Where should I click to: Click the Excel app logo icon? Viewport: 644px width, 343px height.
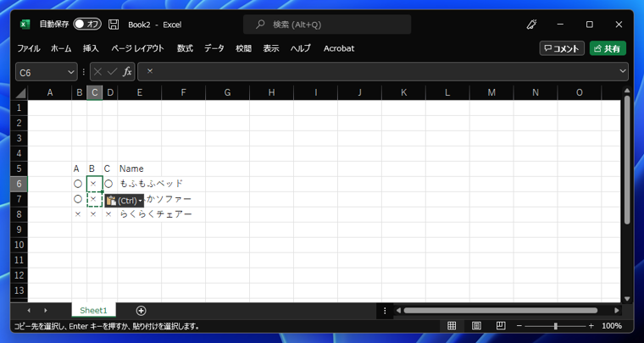(25, 25)
